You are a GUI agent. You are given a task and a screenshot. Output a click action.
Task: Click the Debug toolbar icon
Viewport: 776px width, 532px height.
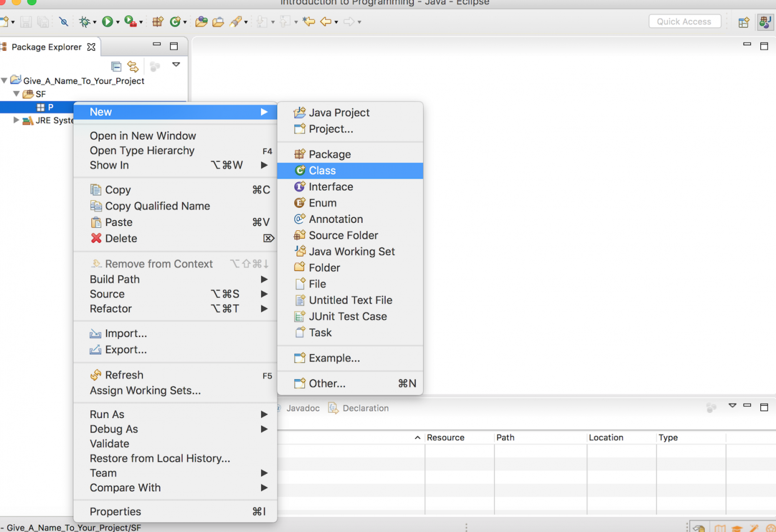(x=85, y=21)
